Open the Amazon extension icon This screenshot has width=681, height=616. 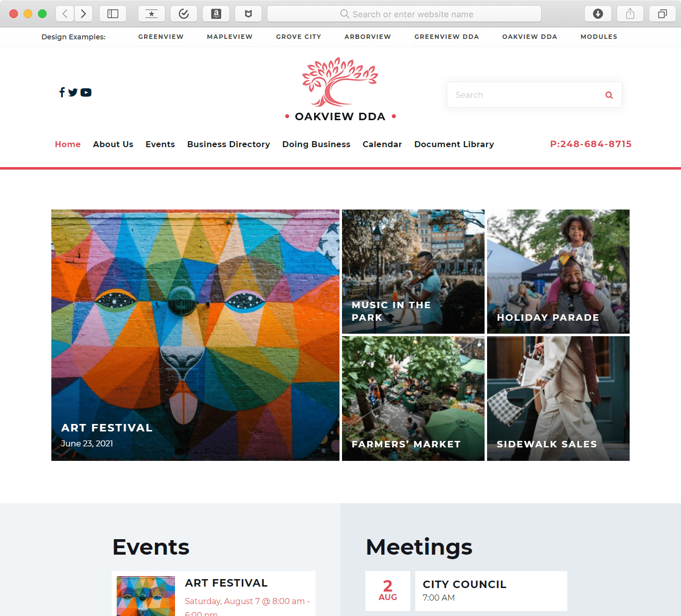[216, 14]
